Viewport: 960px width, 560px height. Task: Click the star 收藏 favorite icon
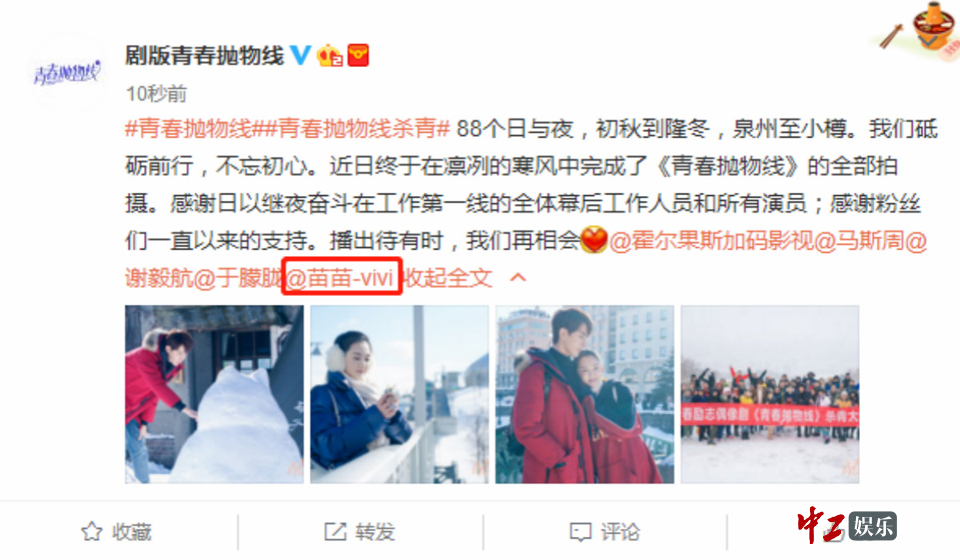coord(92,531)
